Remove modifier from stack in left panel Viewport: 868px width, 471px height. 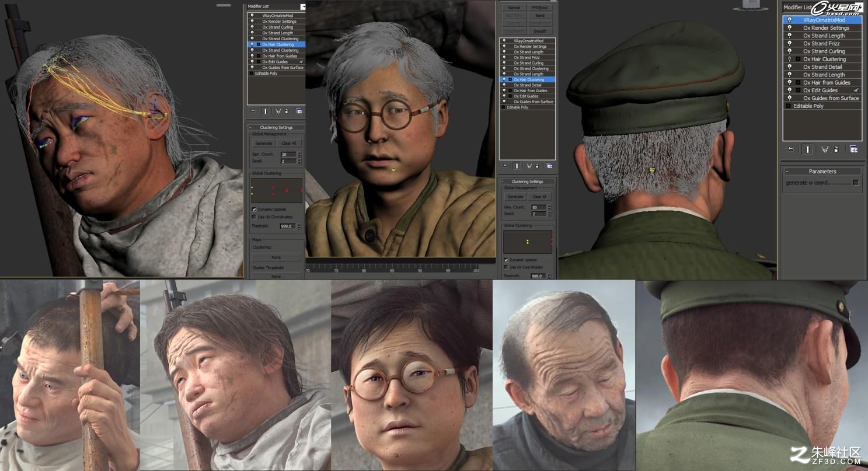(287, 110)
